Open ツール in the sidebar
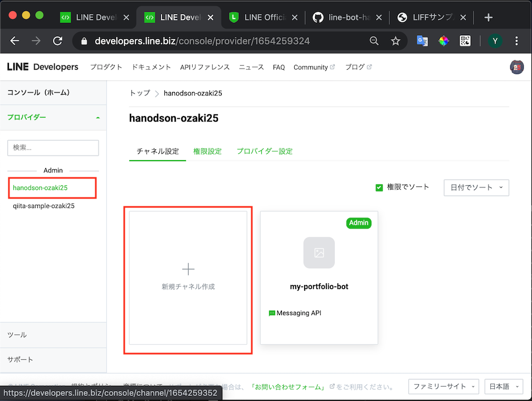The height and width of the screenshot is (401, 532). click(x=53, y=335)
